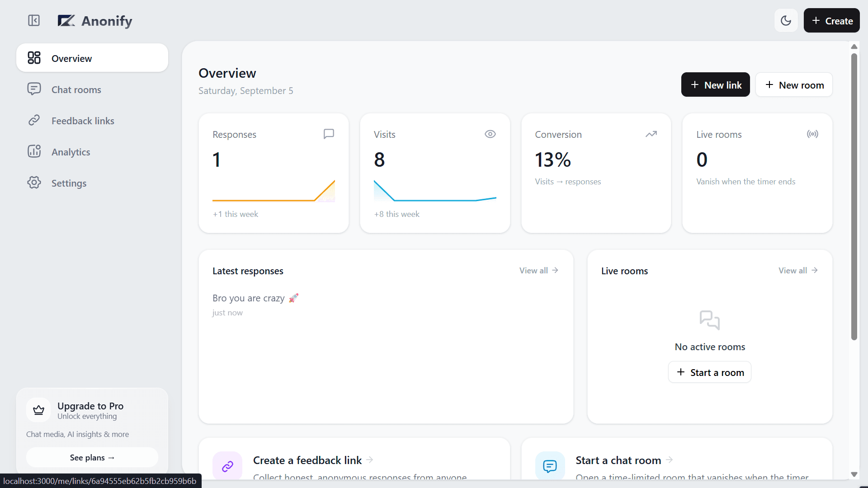This screenshot has height=488, width=868.
Task: Open the Analytics section
Action: click(92, 151)
